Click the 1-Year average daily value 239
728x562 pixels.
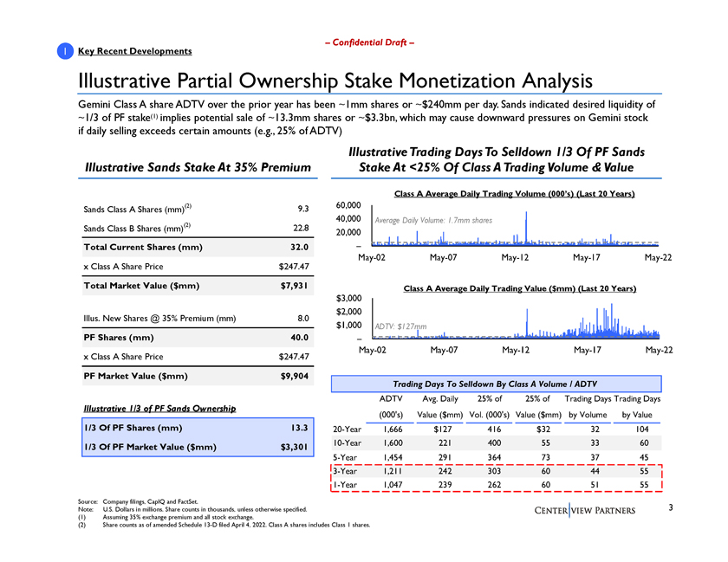(445, 485)
